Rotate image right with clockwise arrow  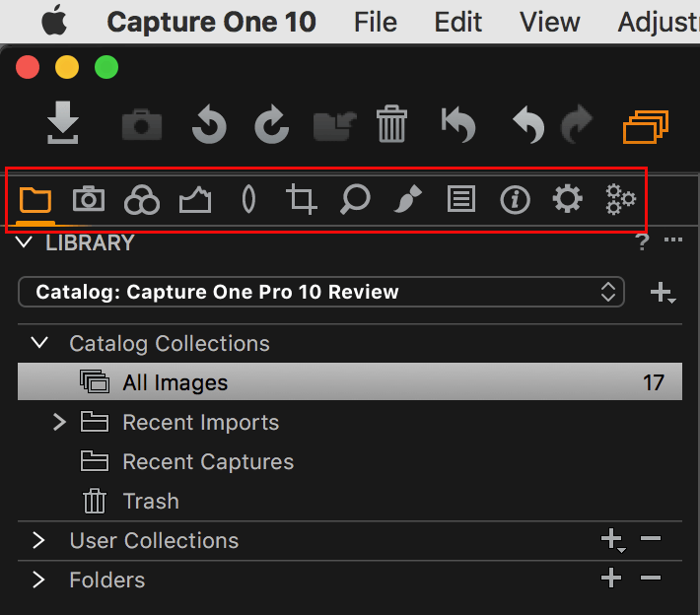[x=272, y=124]
